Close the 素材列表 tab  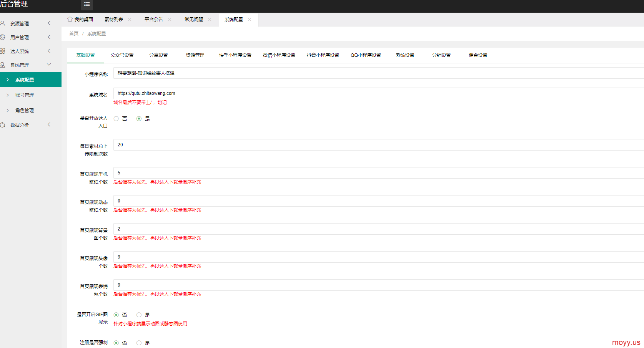[x=130, y=19]
